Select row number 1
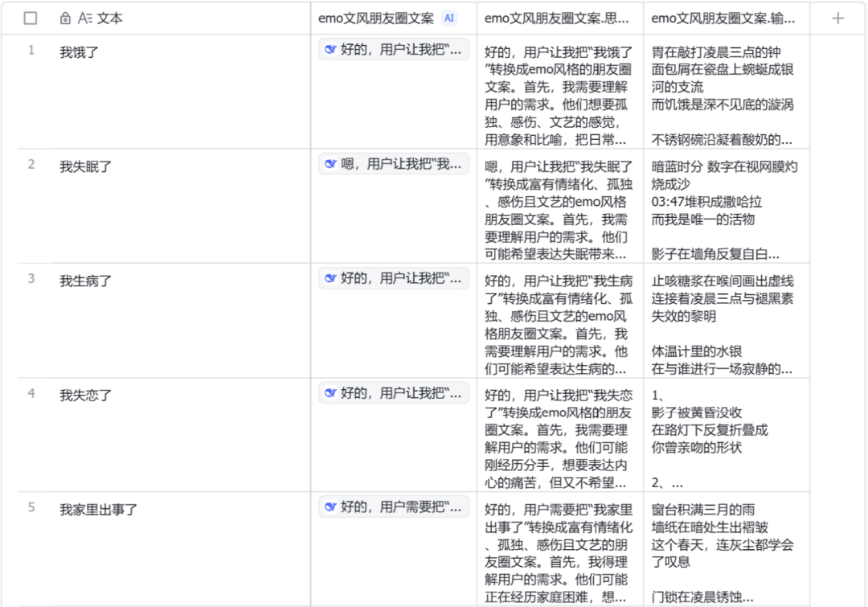 click(31, 50)
